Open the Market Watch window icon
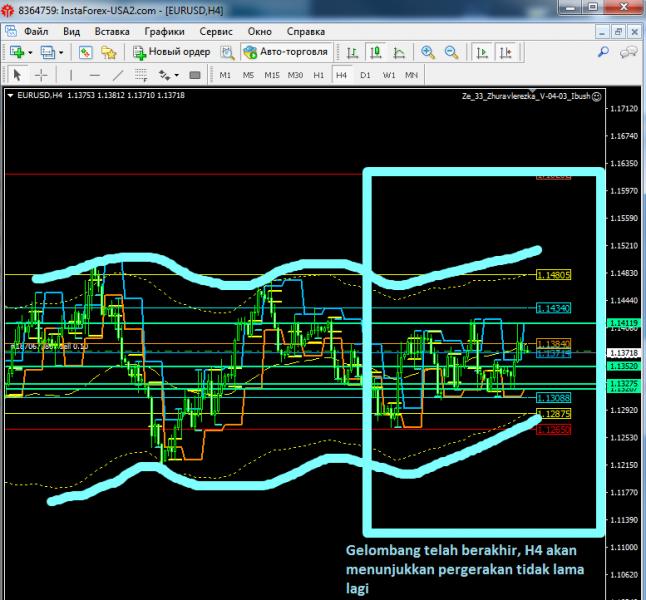Viewport: 646px width, 600px height. pos(85,52)
